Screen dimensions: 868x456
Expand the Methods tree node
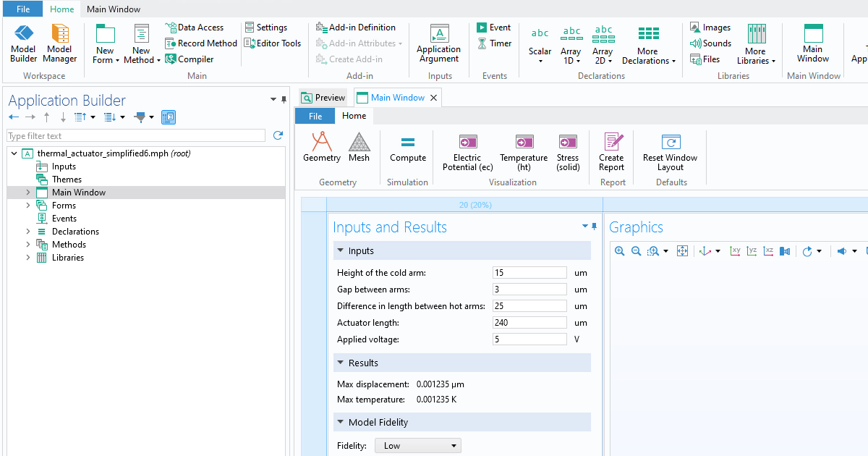(x=28, y=245)
